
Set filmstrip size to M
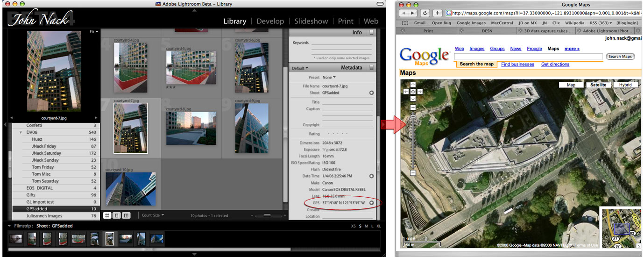(366, 226)
